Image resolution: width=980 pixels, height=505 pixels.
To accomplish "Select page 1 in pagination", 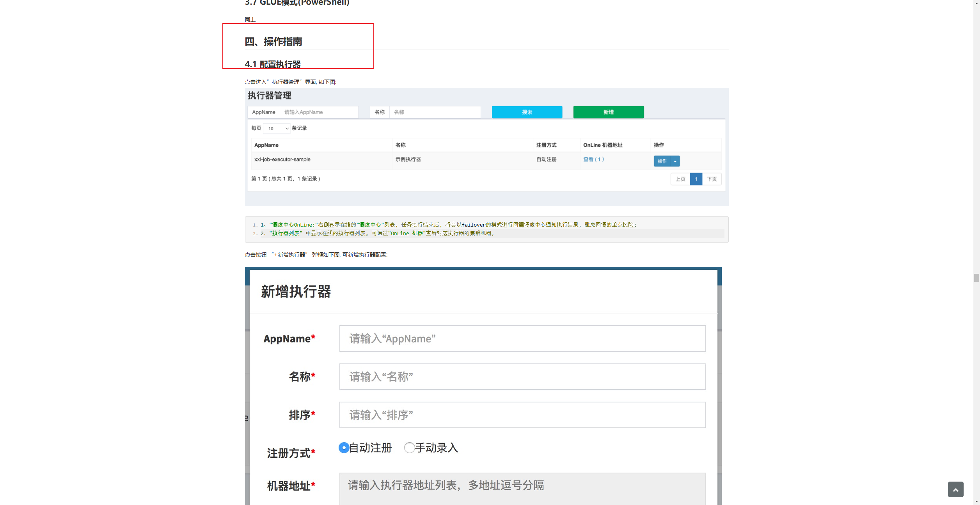I will tap(696, 179).
